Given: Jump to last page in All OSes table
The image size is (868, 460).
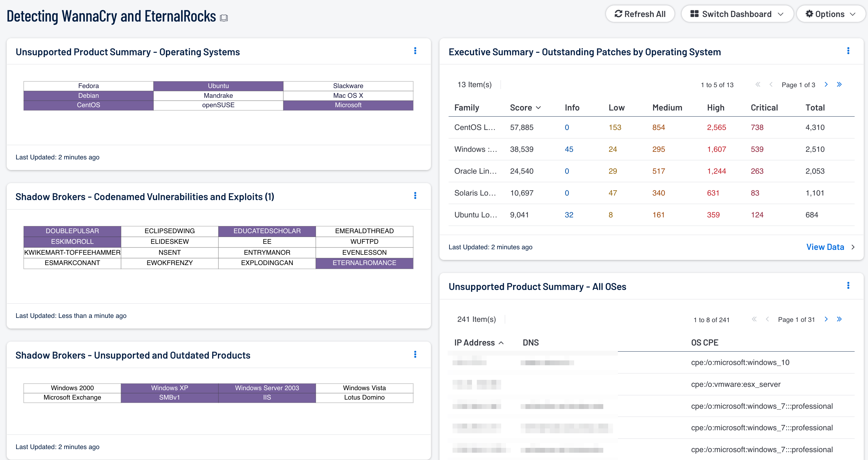Looking at the screenshot, I should point(839,319).
